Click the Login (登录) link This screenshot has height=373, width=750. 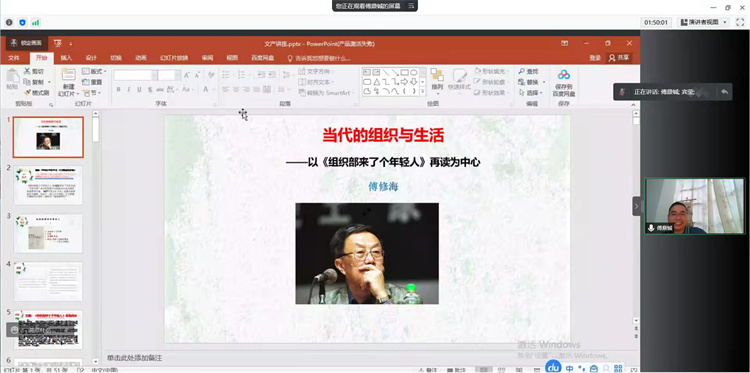(595, 58)
